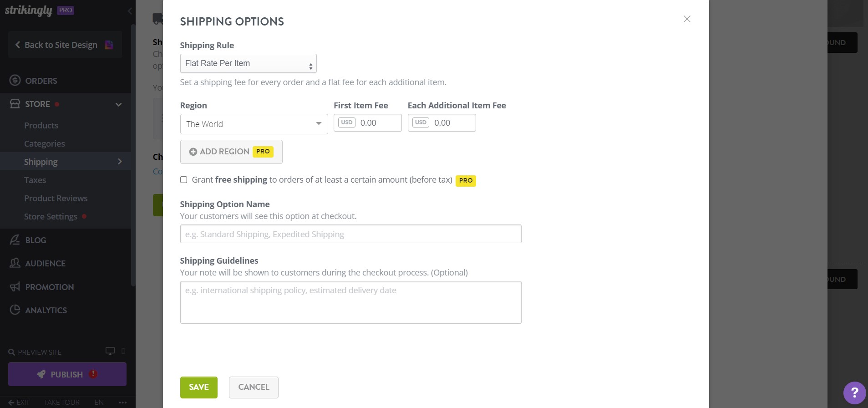The height and width of the screenshot is (408, 868).
Task: Open the Products entry in the sidebar
Action: [41, 125]
